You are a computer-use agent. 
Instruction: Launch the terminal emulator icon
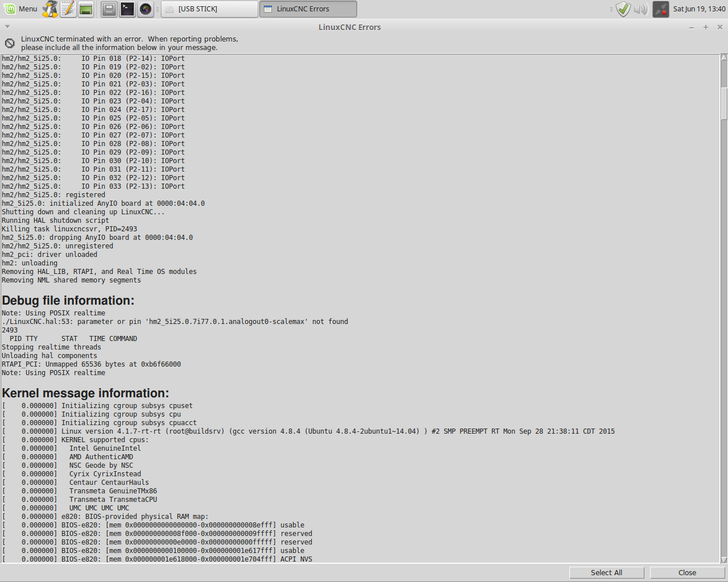pos(127,9)
